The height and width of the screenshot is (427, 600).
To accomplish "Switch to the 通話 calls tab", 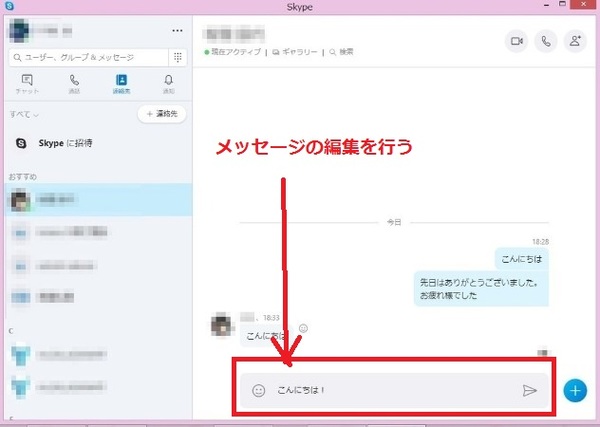I will [x=74, y=83].
